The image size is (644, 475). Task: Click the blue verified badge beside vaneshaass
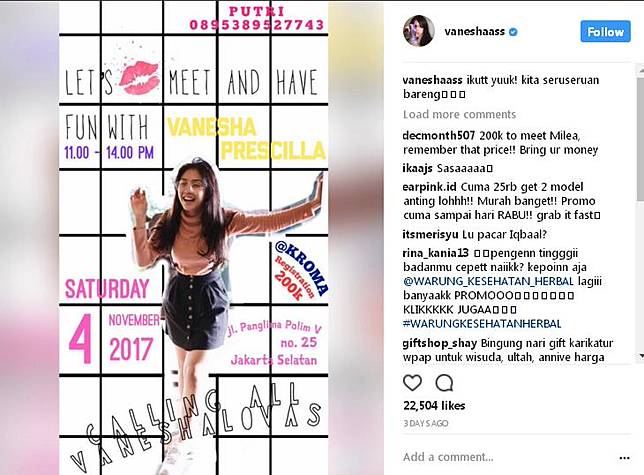[513, 32]
